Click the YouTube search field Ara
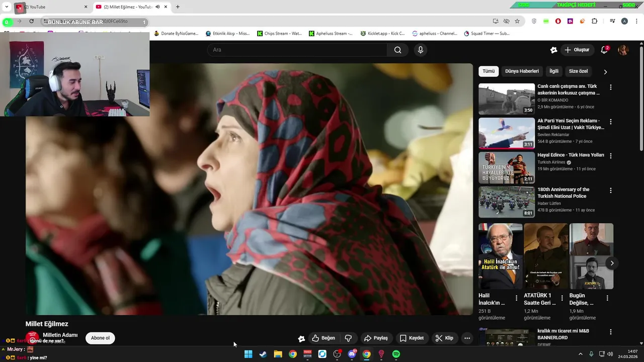 (x=297, y=50)
